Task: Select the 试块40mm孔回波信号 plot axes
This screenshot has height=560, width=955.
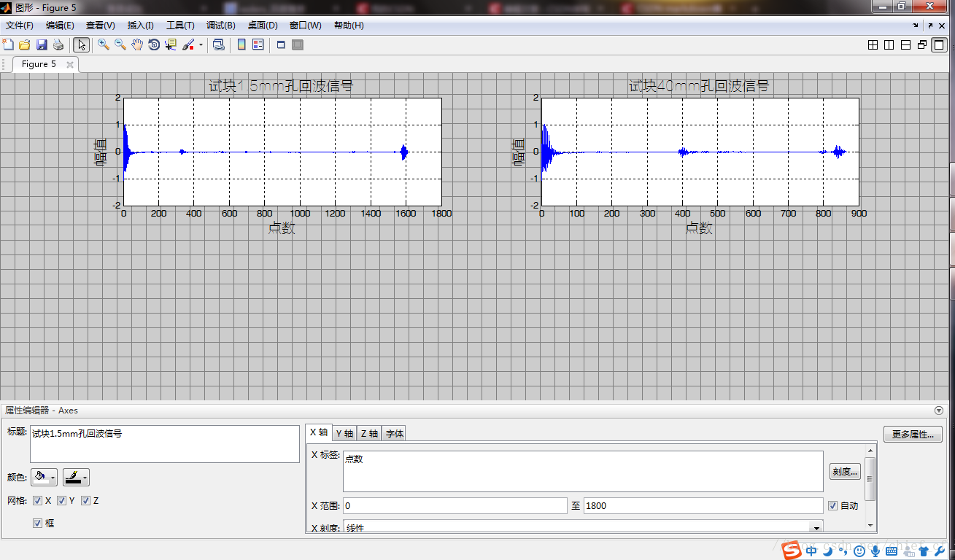Action: (700, 152)
